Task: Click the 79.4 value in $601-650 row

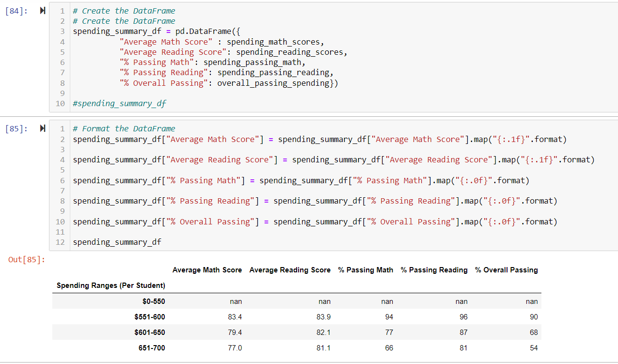Action: click(x=235, y=332)
